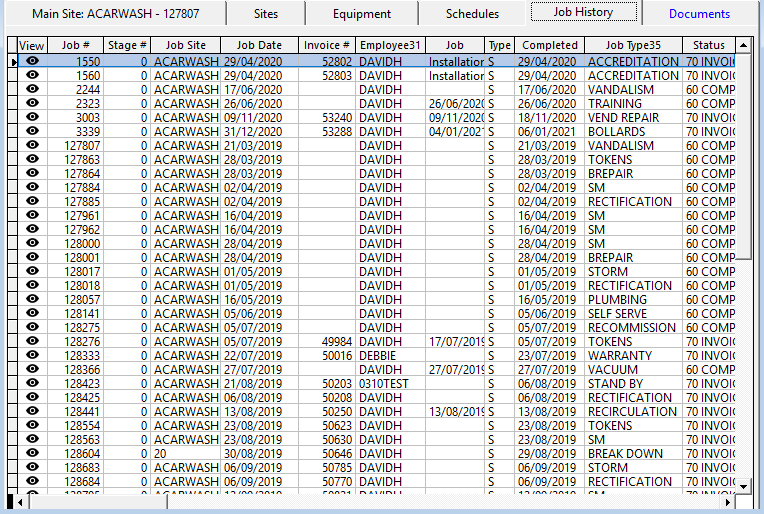Sort by the Completed column header
The image size is (764, 514).
(549, 45)
